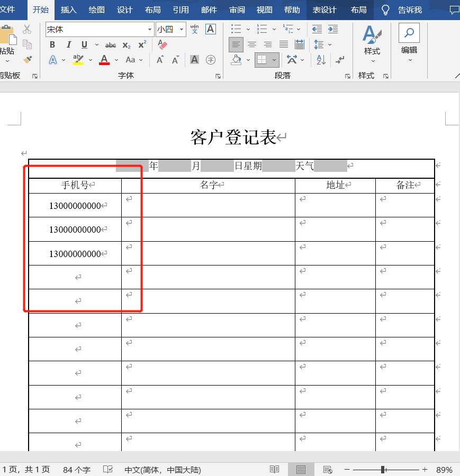Viewport: 460px width, 476px height.
Task: Apply strikethrough formatting
Action: point(110,45)
